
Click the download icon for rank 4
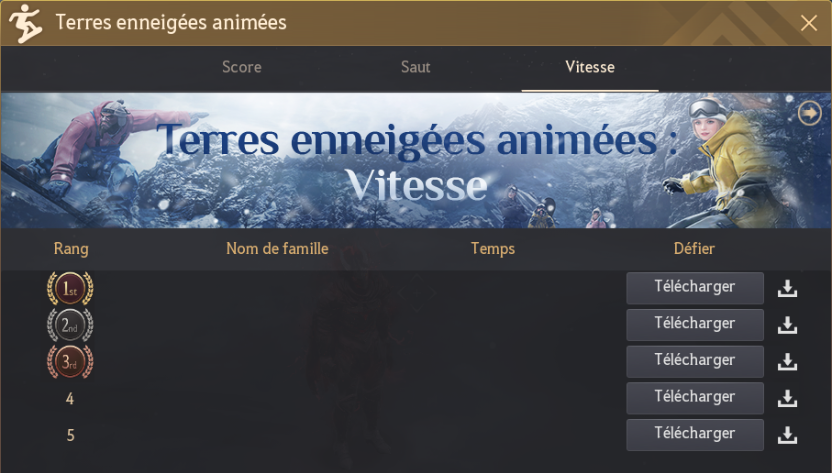[x=787, y=398]
